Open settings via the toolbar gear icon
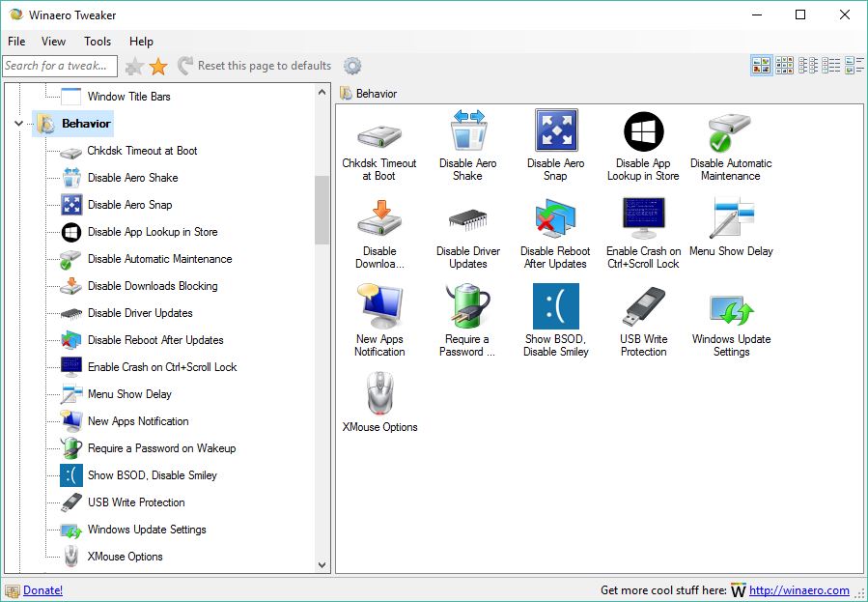This screenshot has width=868, height=602. pyautogui.click(x=352, y=66)
